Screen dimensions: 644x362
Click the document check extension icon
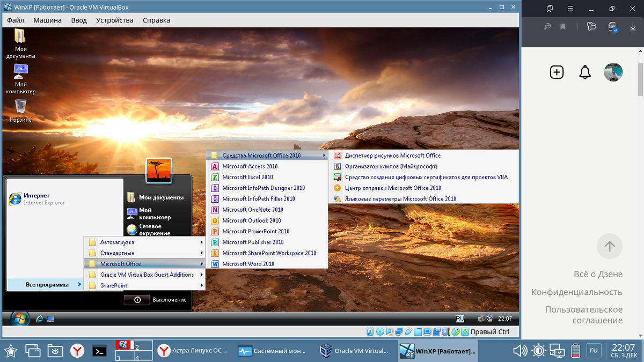(x=612, y=26)
